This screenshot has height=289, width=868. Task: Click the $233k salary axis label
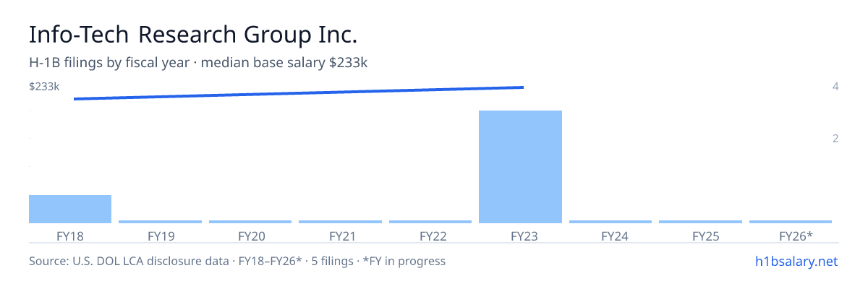click(44, 87)
